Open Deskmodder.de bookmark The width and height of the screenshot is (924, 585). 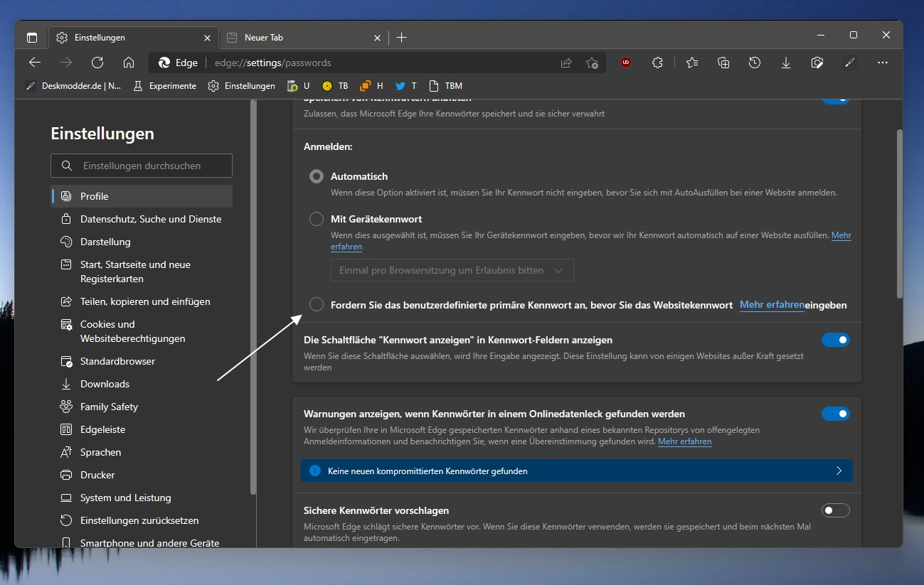pyautogui.click(x=73, y=86)
